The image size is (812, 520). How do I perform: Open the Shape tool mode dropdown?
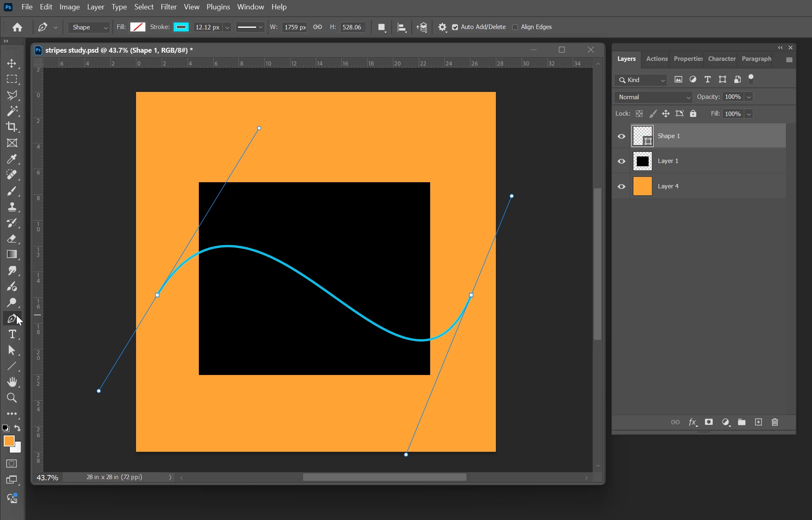coord(89,27)
